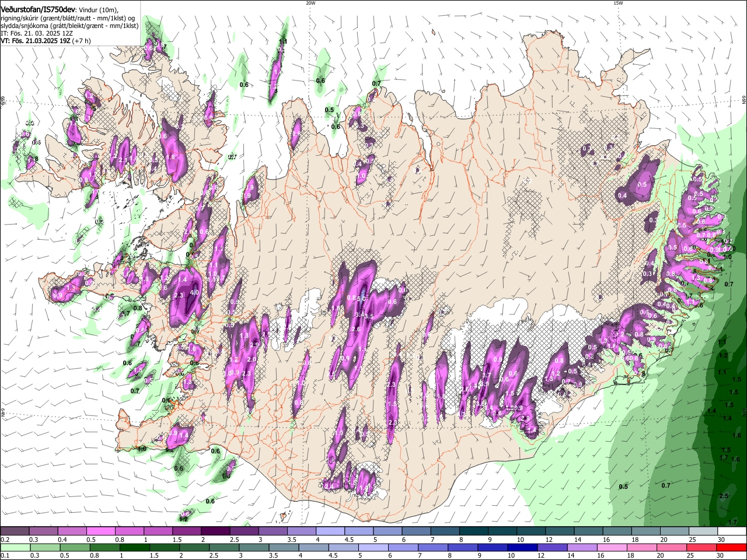Click the 4.0 precipitation value in western Iceland
Image resolution: width=747 pixels, height=560 pixels.
click(195, 293)
